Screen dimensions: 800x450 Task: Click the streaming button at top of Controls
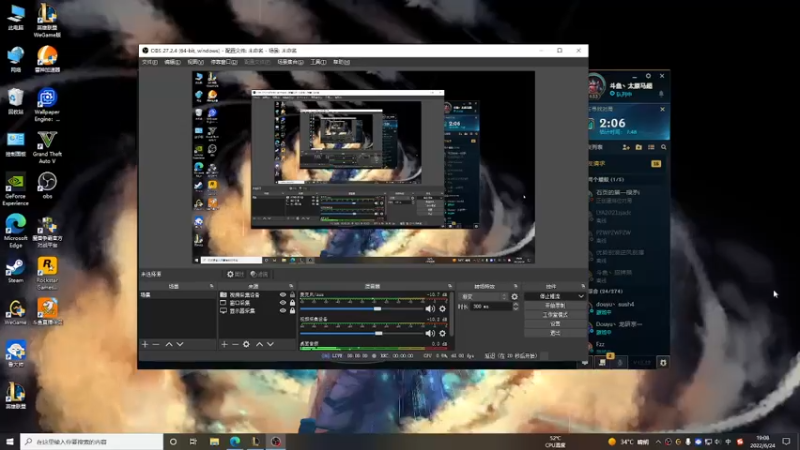(x=550, y=296)
